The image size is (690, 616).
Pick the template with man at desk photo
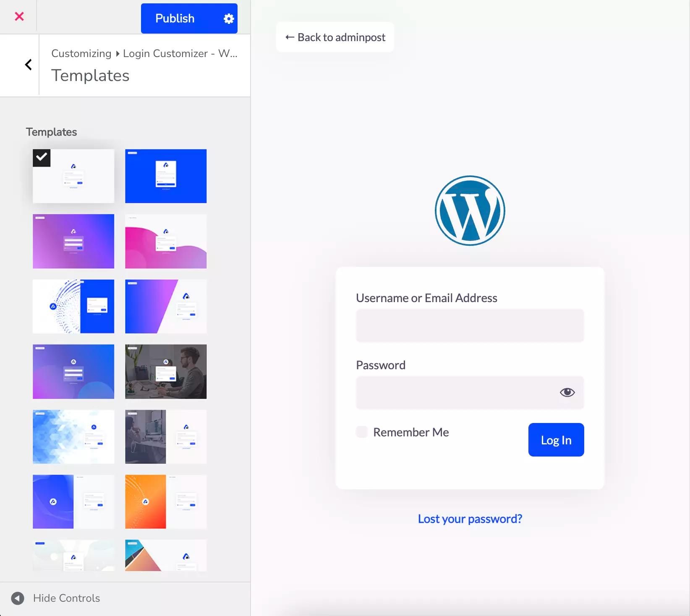(x=166, y=372)
